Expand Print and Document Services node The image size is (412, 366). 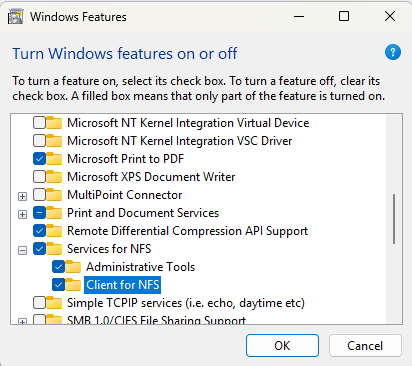[x=22, y=214]
